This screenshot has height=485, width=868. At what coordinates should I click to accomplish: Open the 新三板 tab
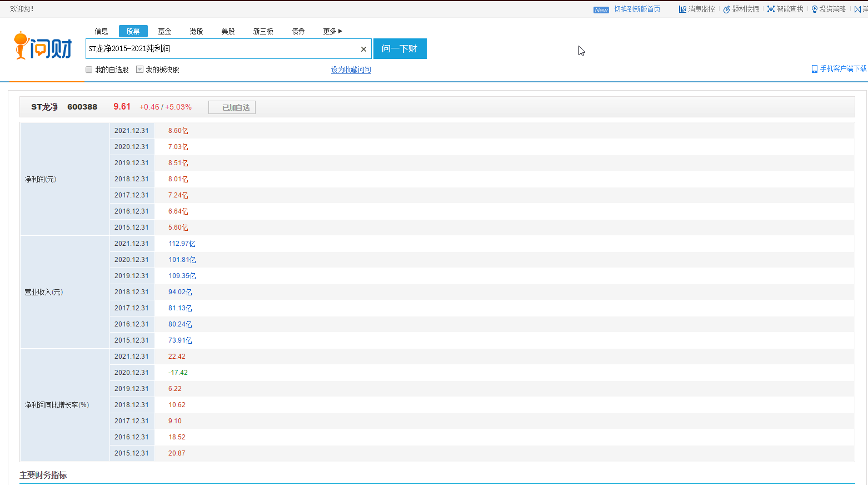tap(263, 31)
